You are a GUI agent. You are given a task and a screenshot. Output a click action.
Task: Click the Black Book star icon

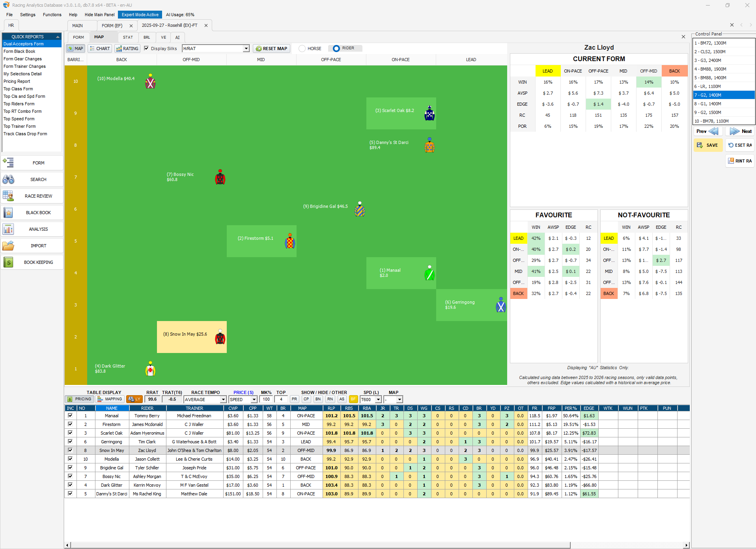tap(8, 213)
